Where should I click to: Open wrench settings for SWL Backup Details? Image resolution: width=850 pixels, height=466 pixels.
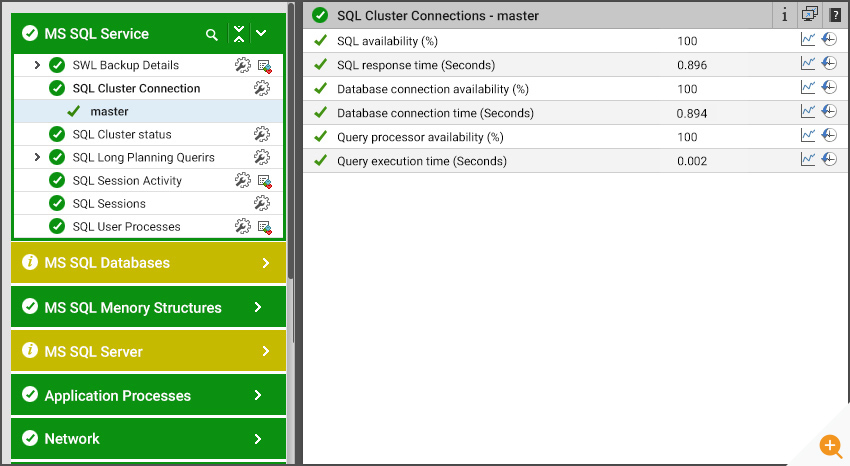[242, 65]
